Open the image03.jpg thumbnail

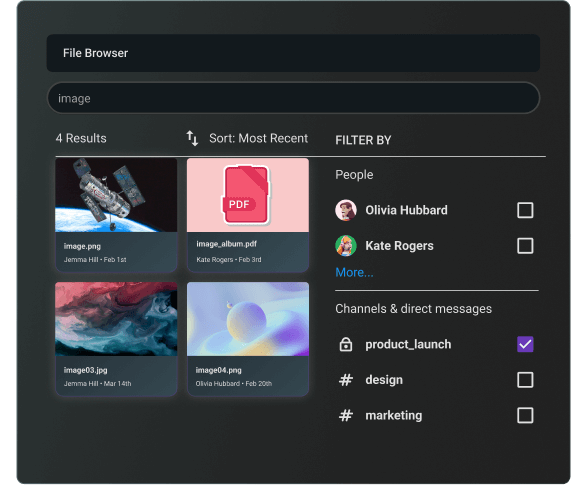tap(116, 319)
